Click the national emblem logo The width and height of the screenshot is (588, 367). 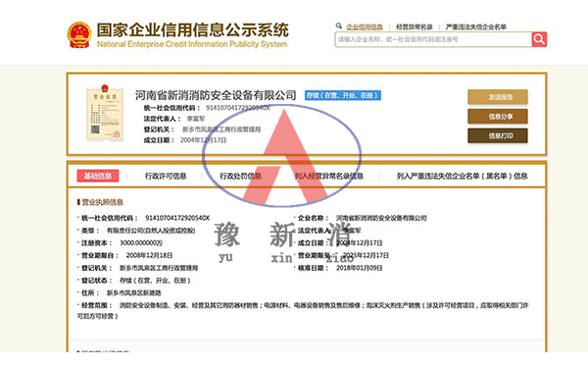[x=79, y=34]
